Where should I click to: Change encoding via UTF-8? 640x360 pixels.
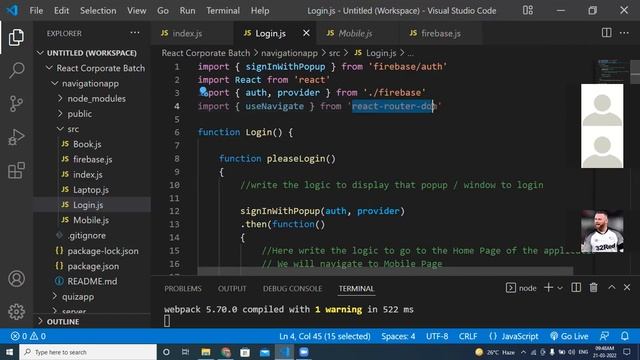click(x=437, y=336)
